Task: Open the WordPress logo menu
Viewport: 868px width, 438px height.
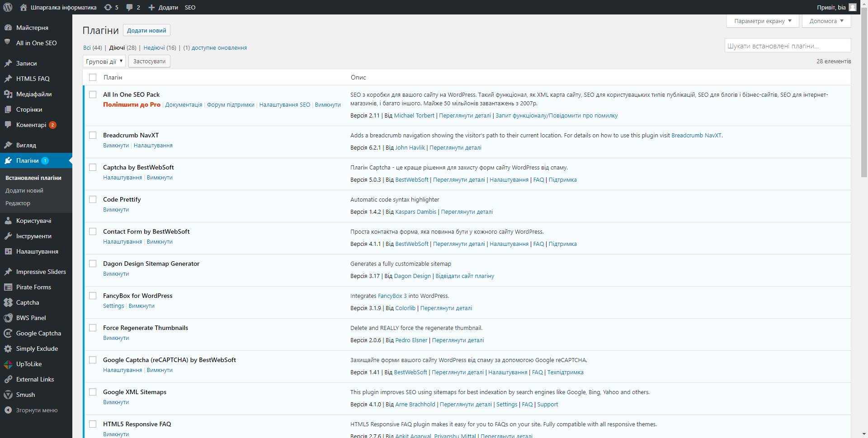Action: [8, 7]
